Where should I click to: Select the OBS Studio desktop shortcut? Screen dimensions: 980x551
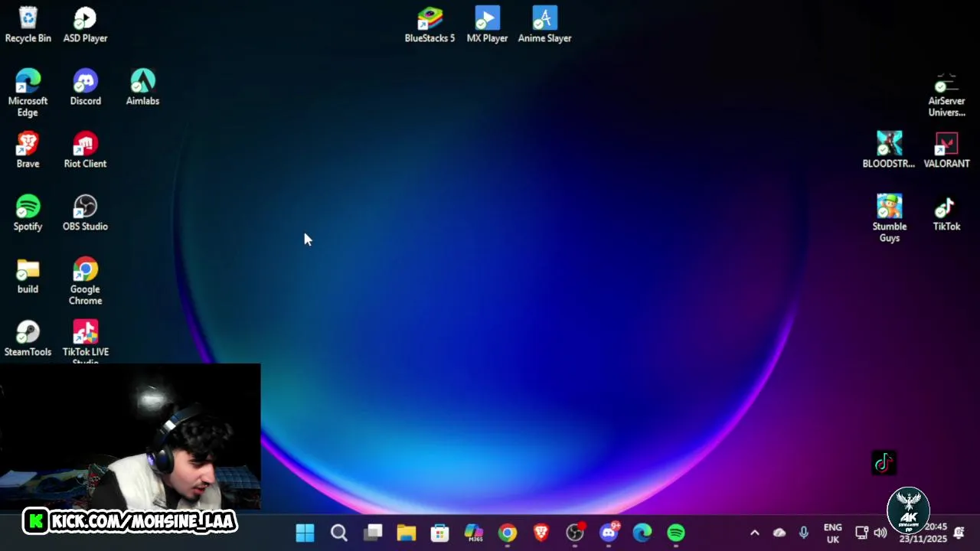pos(85,213)
